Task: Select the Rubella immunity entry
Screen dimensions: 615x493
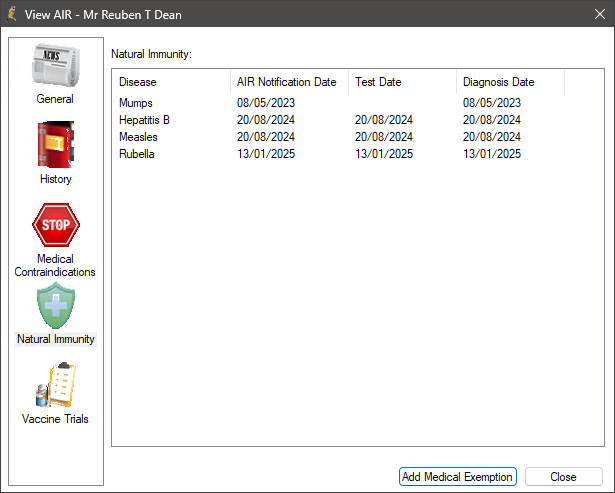Action: 137,154
